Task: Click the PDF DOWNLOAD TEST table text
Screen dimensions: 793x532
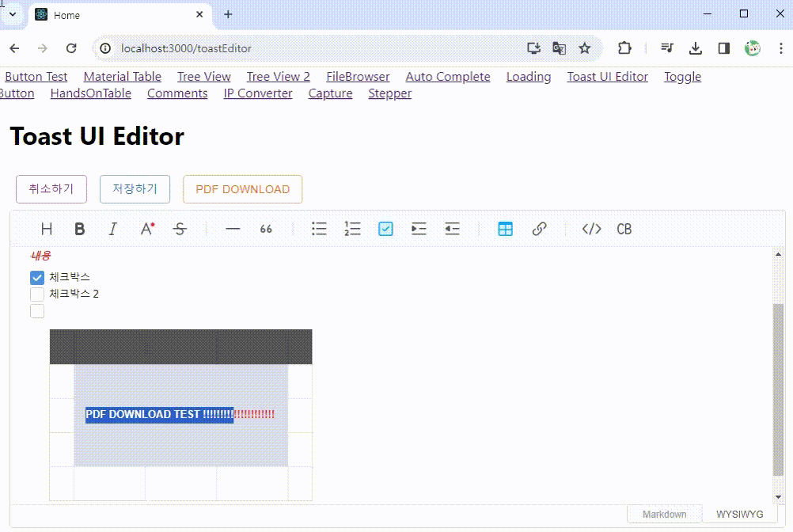Action: (x=180, y=415)
